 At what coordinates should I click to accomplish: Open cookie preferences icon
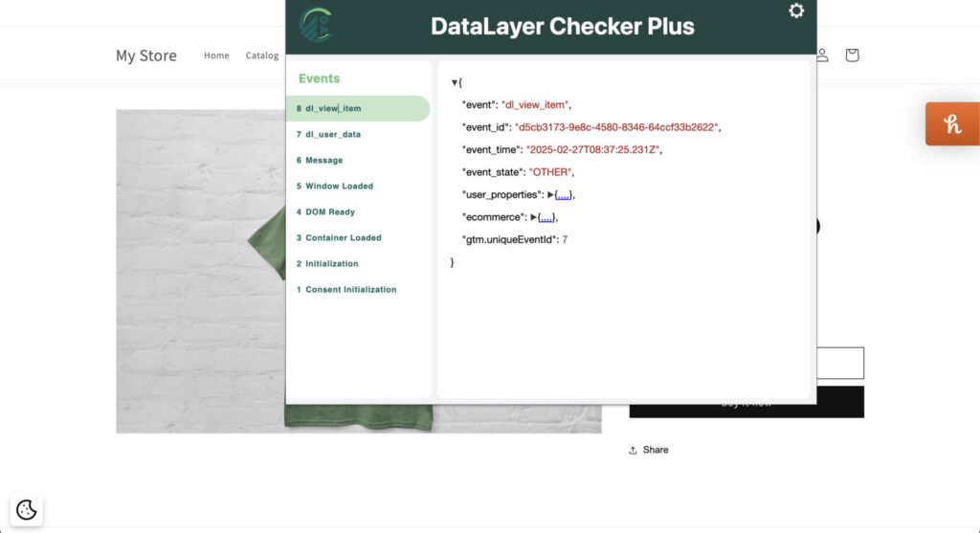click(x=27, y=509)
